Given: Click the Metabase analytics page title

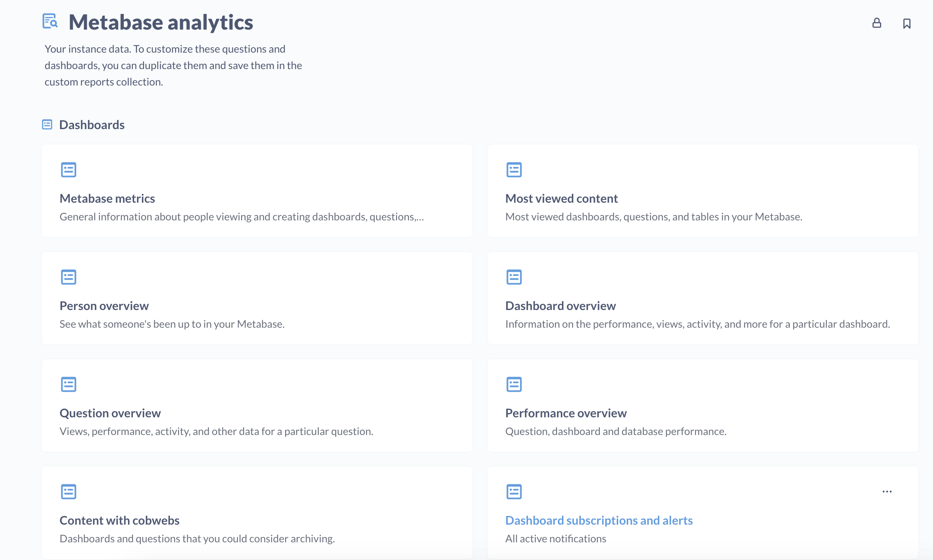Looking at the screenshot, I should click(x=161, y=22).
